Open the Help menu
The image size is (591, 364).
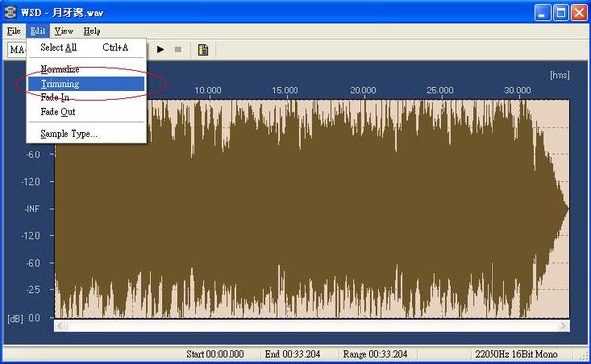click(92, 30)
